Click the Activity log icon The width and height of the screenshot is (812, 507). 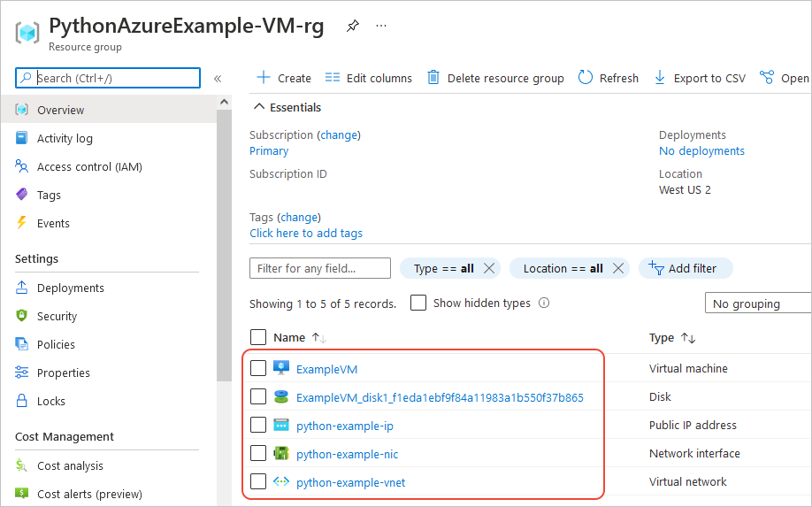tap(22, 138)
